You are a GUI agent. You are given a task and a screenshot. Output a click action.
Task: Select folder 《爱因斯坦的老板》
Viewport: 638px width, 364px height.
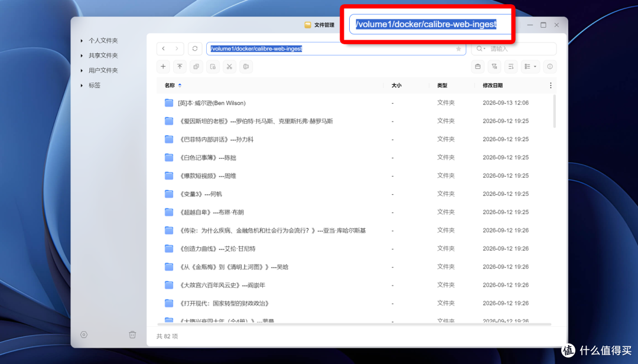point(256,121)
